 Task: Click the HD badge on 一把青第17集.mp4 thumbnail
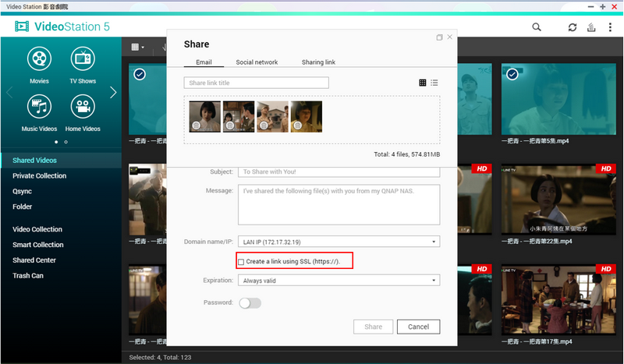pos(606,269)
